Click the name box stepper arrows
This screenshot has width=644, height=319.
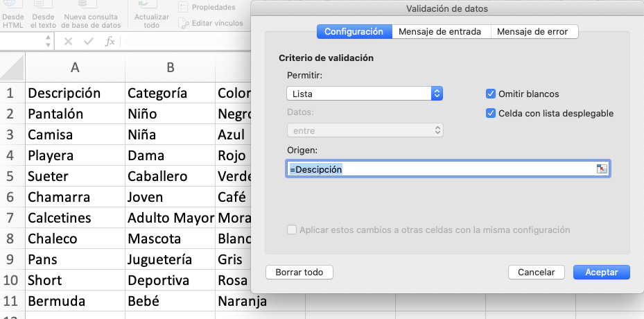46,42
